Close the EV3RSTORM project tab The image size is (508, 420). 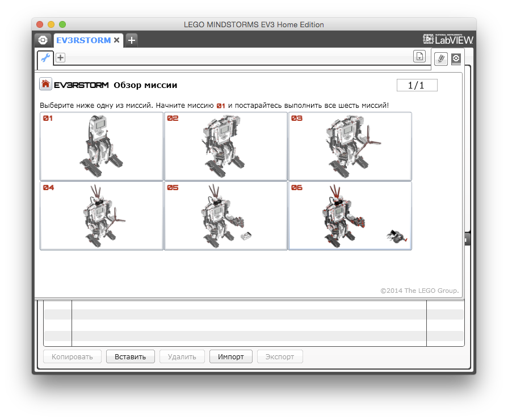[116, 40]
